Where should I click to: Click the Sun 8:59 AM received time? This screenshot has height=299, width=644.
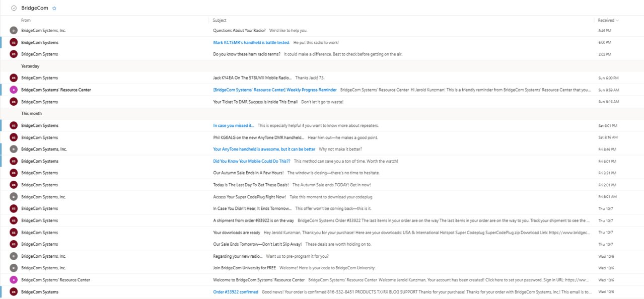click(x=608, y=90)
